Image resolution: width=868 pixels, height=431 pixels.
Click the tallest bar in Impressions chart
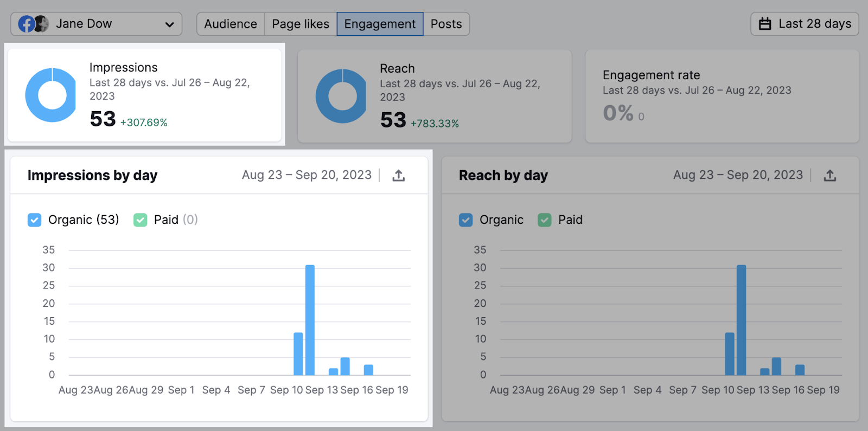tap(310, 320)
